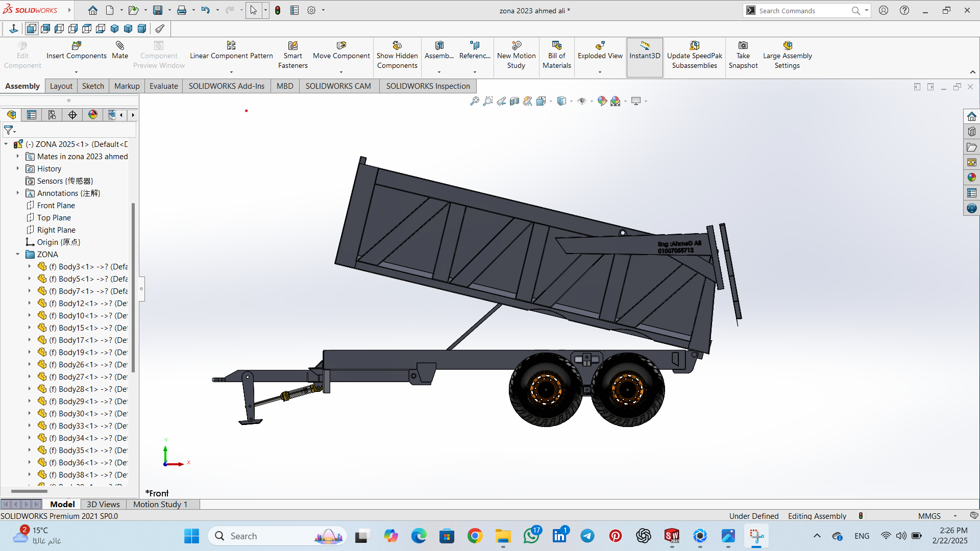This screenshot has width=980, height=551.
Task: Open the PropertyManager tab icon
Action: (x=32, y=115)
